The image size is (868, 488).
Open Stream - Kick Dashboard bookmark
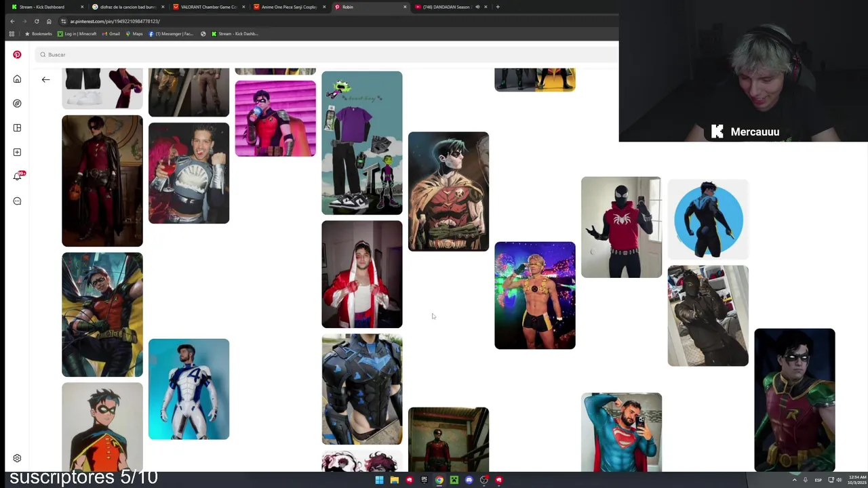tap(235, 33)
